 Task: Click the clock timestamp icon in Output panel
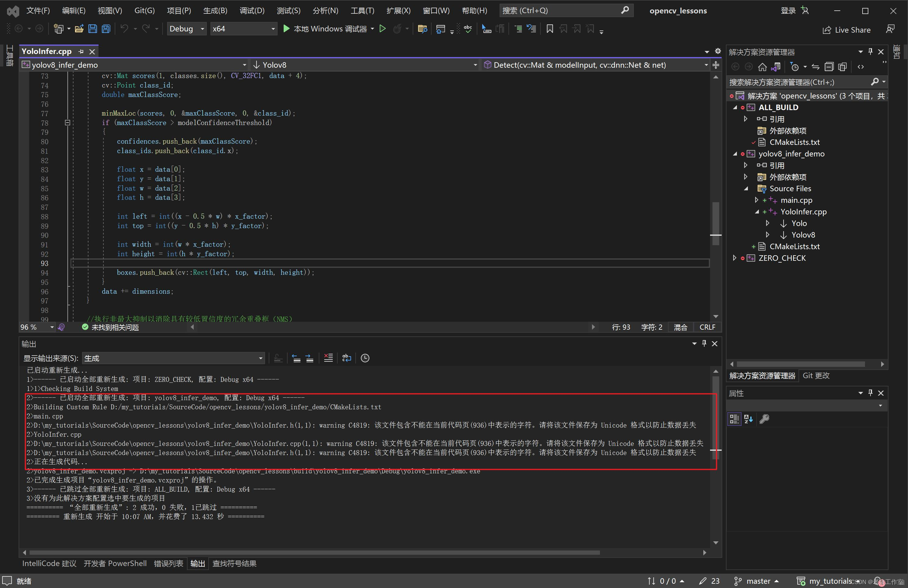pos(365,358)
